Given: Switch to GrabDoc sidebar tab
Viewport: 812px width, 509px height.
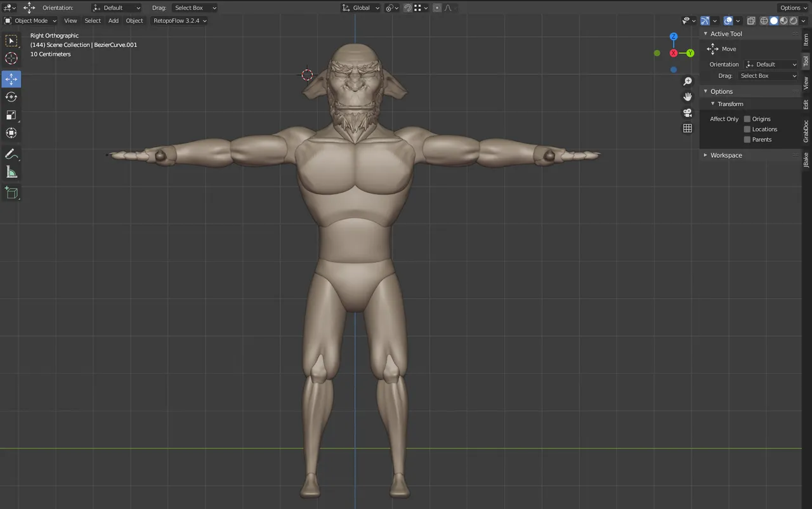Looking at the screenshot, I should point(806,131).
